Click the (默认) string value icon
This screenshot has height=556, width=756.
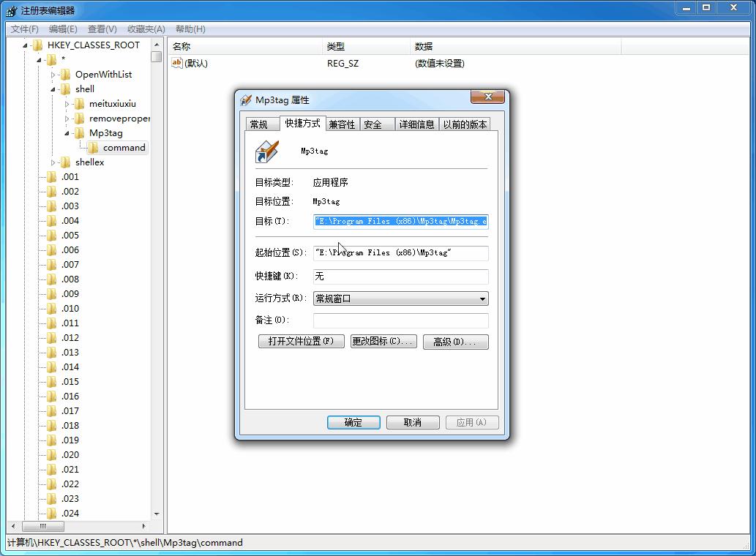click(x=177, y=63)
